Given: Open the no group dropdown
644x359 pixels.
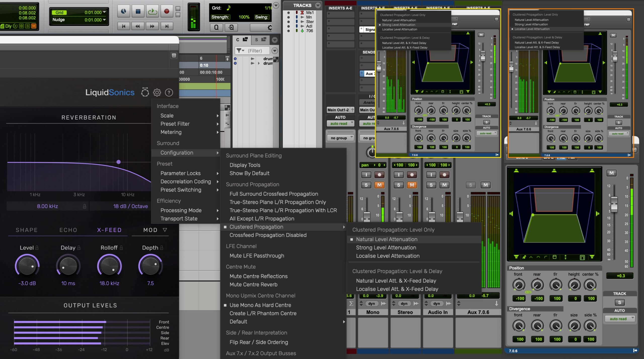Looking at the screenshot, I should point(340,138).
